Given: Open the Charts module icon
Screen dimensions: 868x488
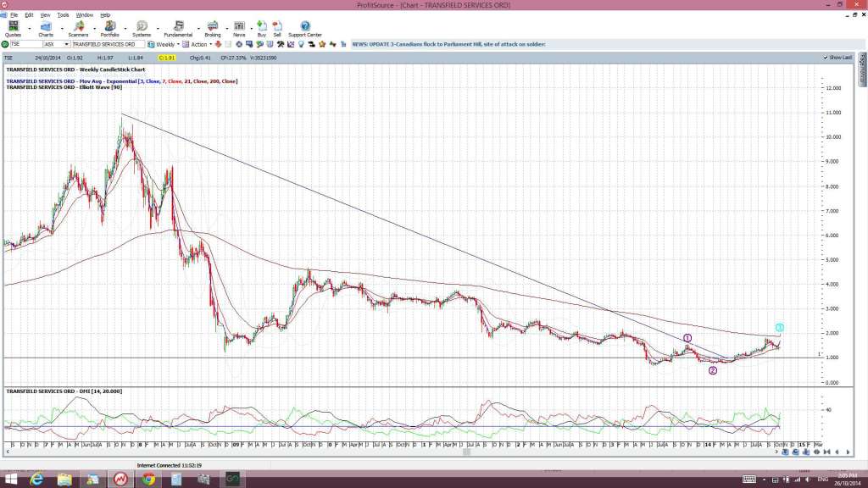Looking at the screenshot, I should tap(46, 26).
